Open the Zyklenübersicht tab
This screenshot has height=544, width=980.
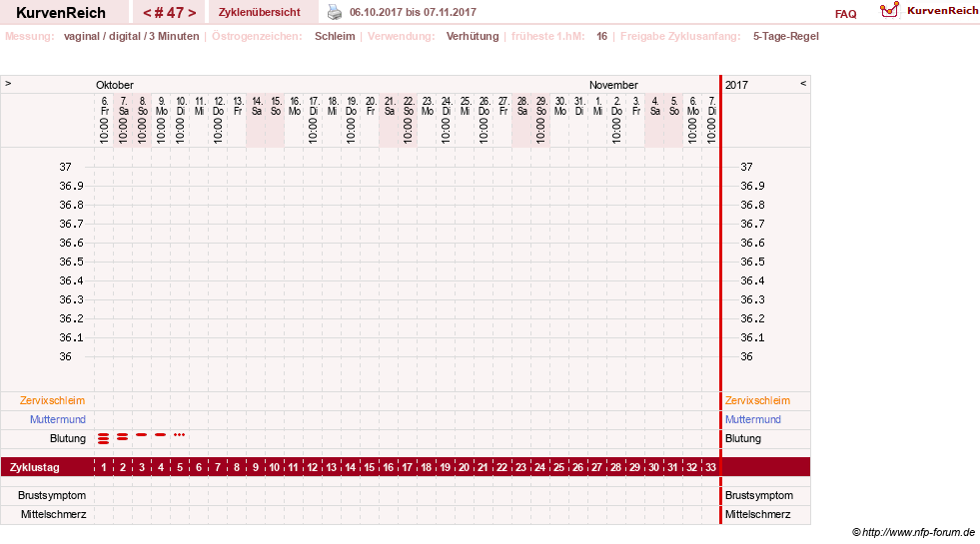pos(260,12)
